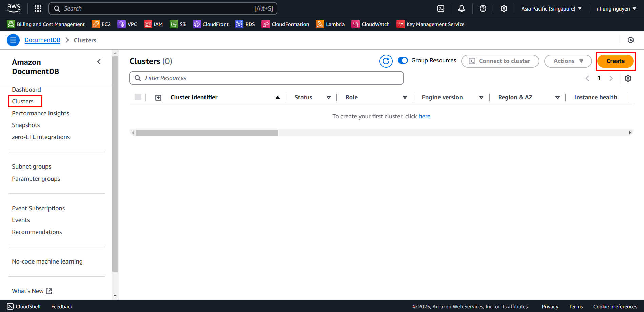The width and height of the screenshot is (644, 312).
Task: Toggle the Group Resources switch
Action: [x=403, y=60]
